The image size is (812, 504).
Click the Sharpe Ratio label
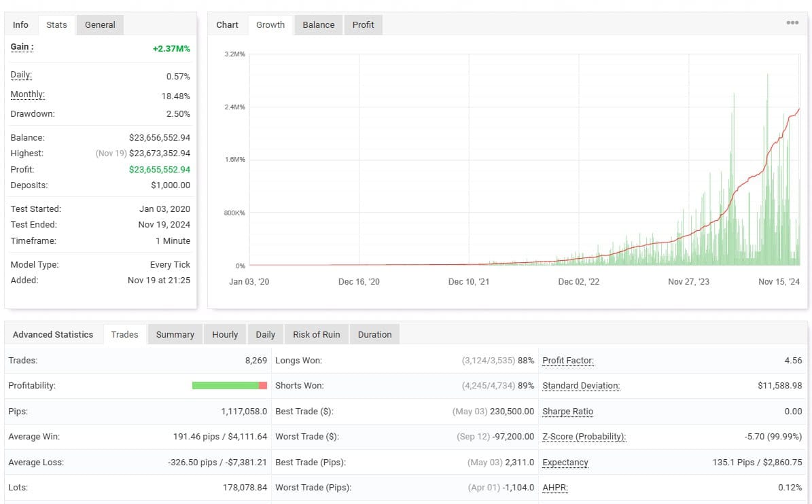pos(567,412)
